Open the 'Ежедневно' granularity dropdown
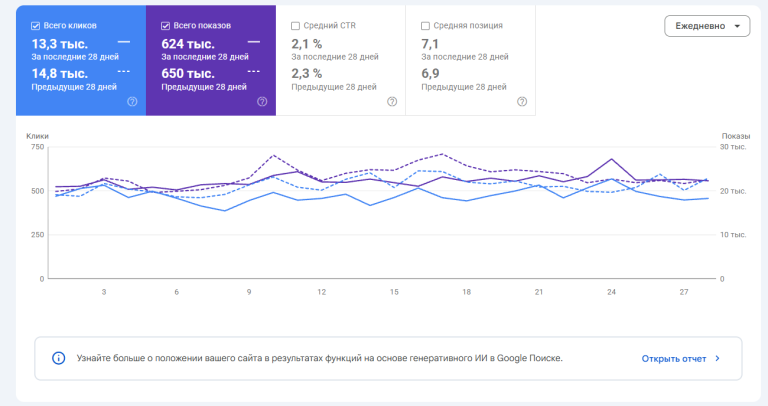 point(707,26)
